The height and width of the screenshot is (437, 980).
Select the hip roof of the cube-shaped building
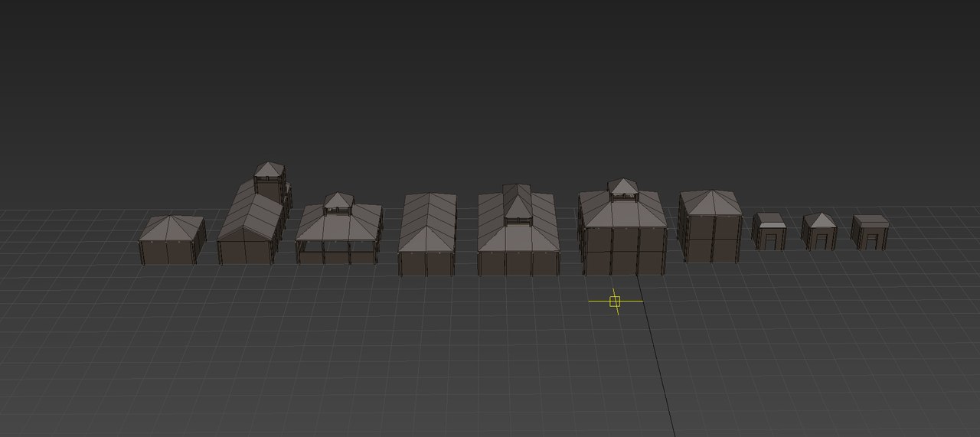click(x=710, y=202)
